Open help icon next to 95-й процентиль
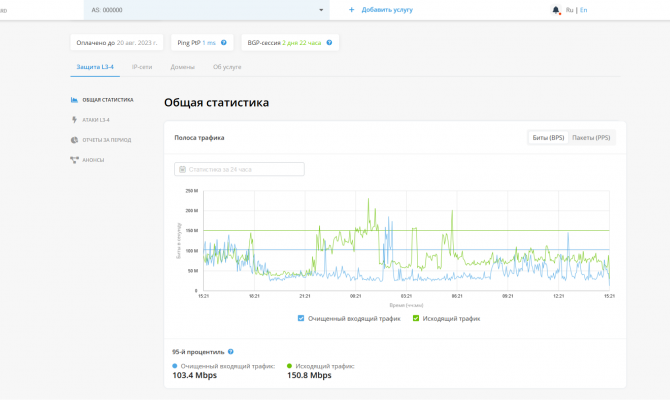The image size is (670, 400). click(231, 352)
